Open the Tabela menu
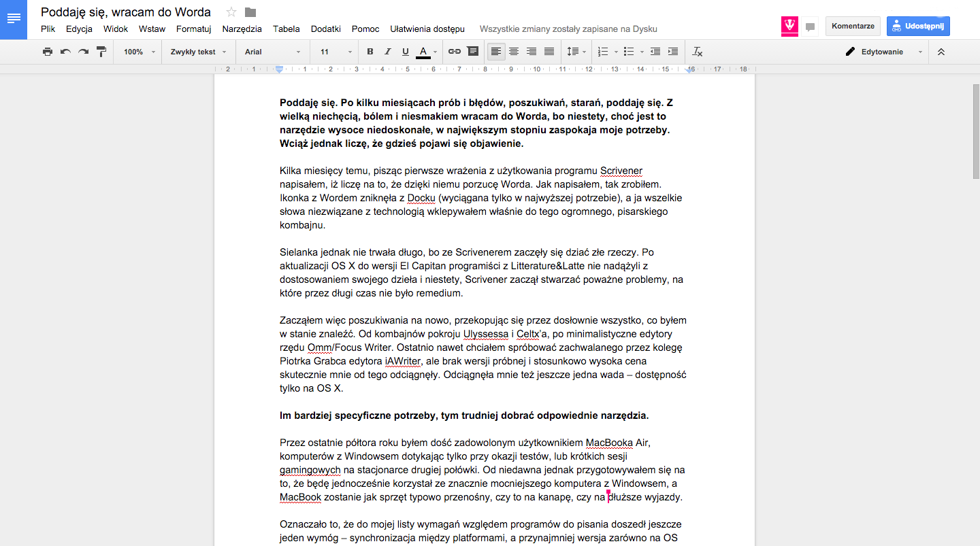This screenshot has height=546, width=980. 286,29
